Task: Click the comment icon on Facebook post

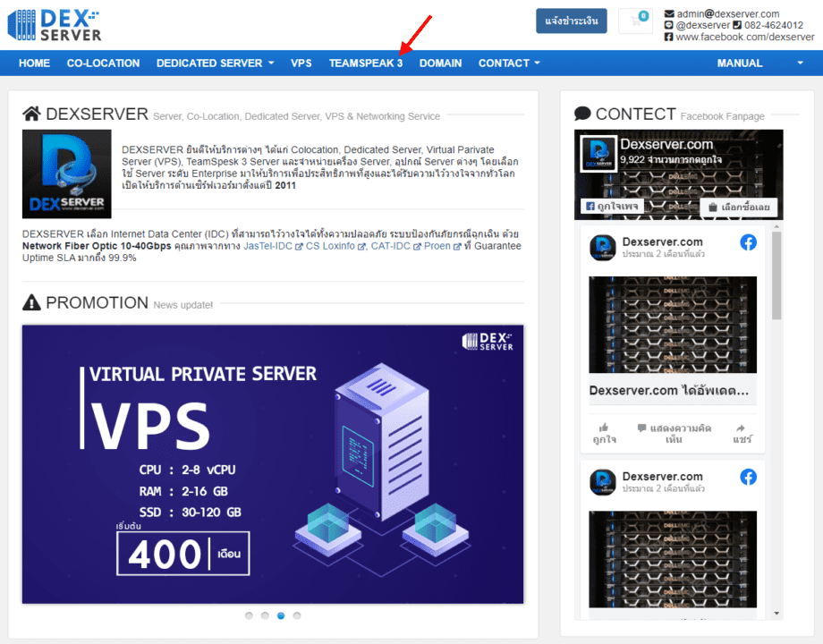Action: 641,428
